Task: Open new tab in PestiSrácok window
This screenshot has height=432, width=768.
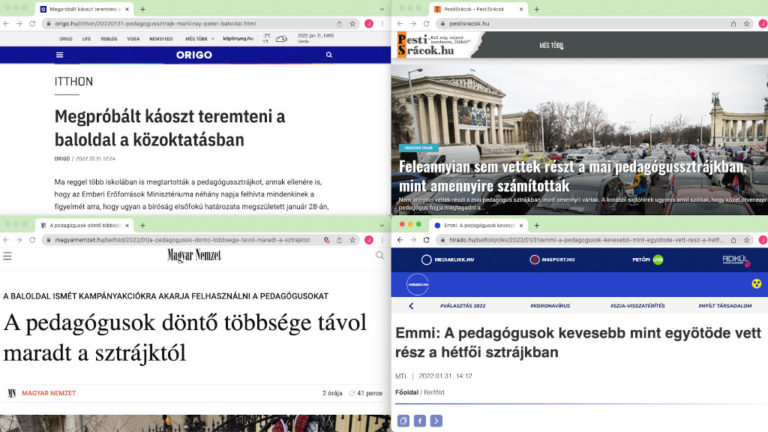Action: [x=537, y=9]
